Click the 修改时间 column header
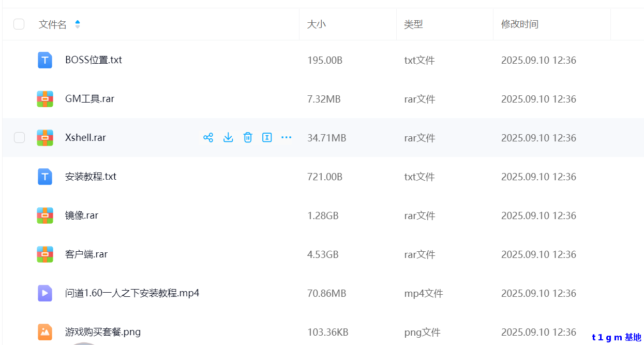This screenshot has height=345, width=644. click(520, 24)
